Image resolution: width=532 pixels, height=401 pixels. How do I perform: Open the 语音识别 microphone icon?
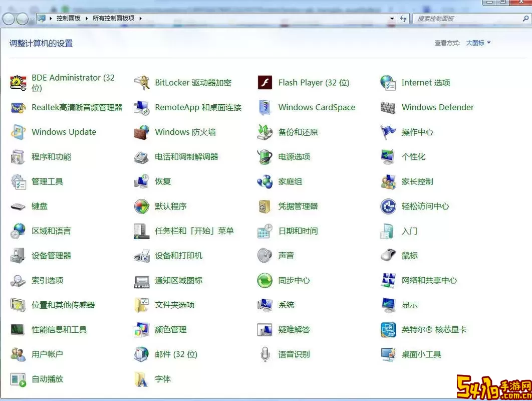[265, 354]
